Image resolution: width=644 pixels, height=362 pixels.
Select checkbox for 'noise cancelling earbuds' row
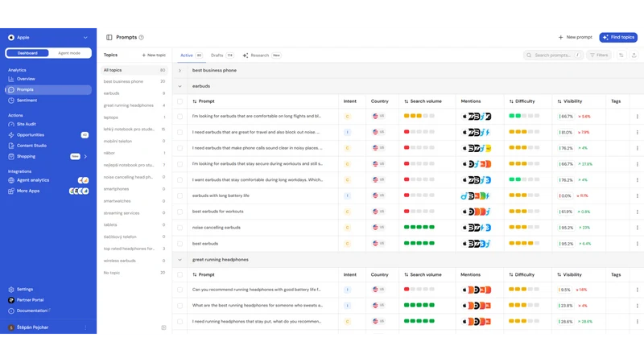tap(180, 228)
